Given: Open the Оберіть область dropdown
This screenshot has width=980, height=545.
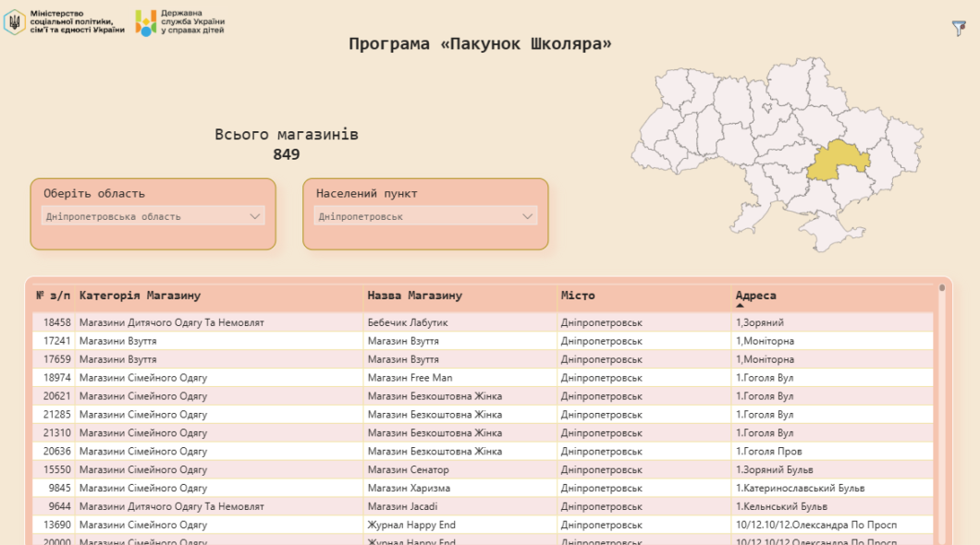Looking at the screenshot, I should (x=153, y=216).
